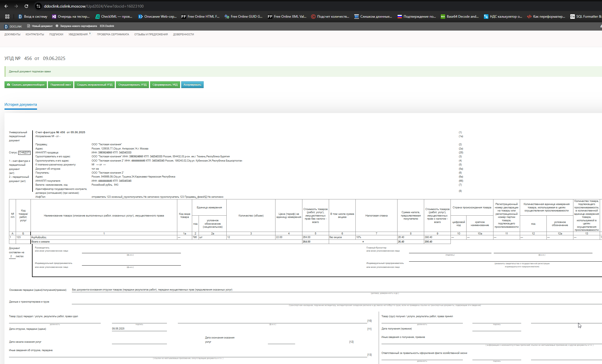Open the EDI.Doclink link
Image resolution: width=602 pixels, height=364 pixels.
pos(107,26)
